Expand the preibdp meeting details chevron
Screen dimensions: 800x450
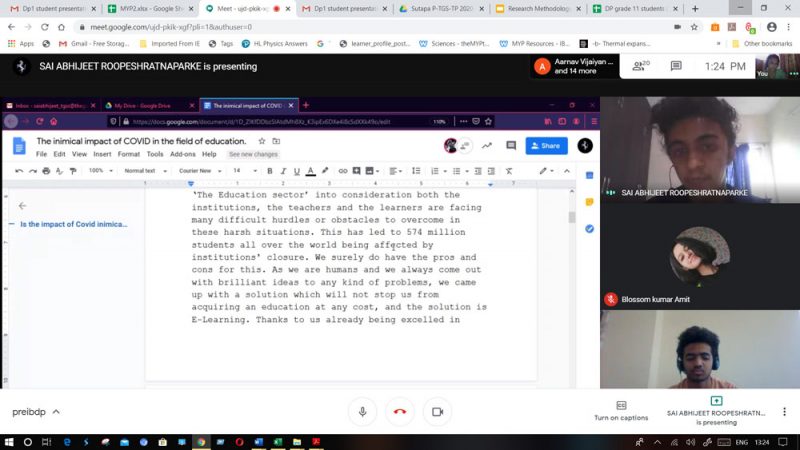(56, 412)
